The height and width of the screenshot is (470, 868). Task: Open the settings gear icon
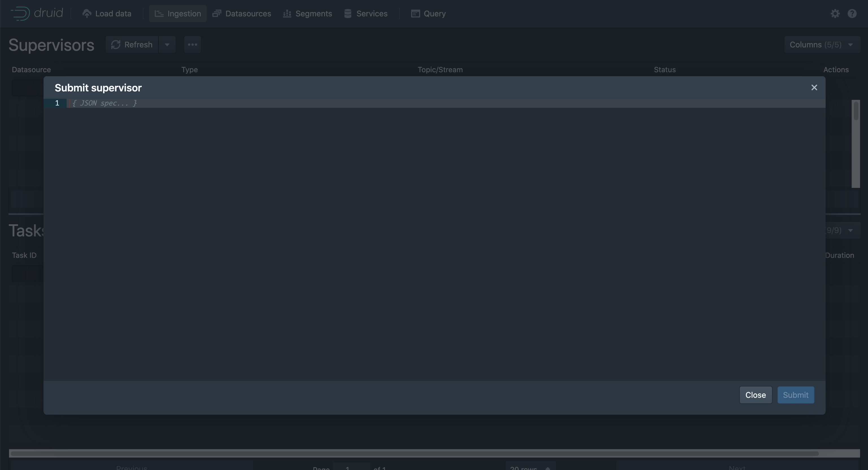click(x=835, y=14)
